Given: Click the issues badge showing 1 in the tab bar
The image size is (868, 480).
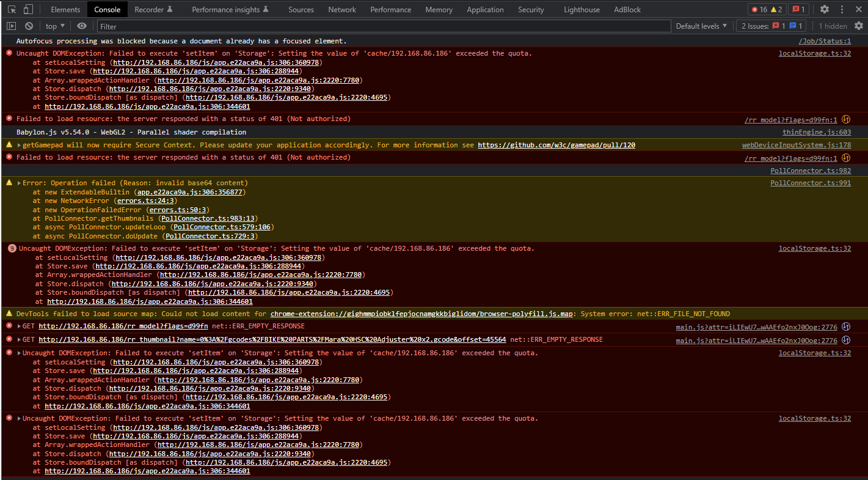Looking at the screenshot, I should (x=798, y=9).
